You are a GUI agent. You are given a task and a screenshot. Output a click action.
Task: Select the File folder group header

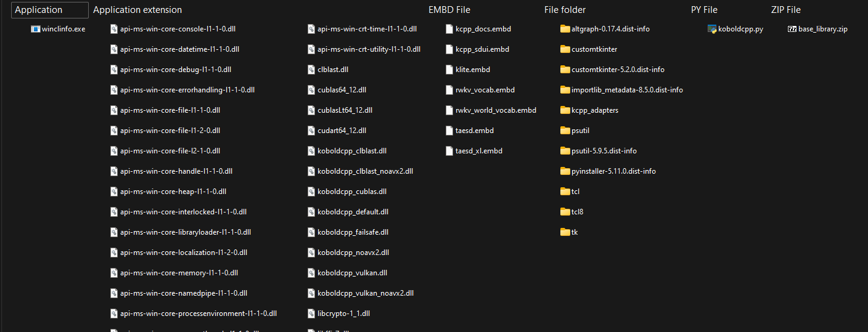(565, 10)
